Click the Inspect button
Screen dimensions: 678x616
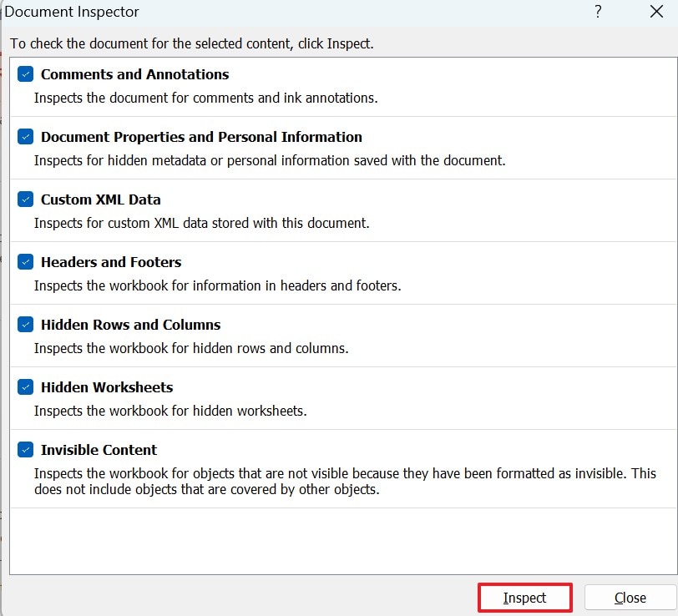[524, 598]
